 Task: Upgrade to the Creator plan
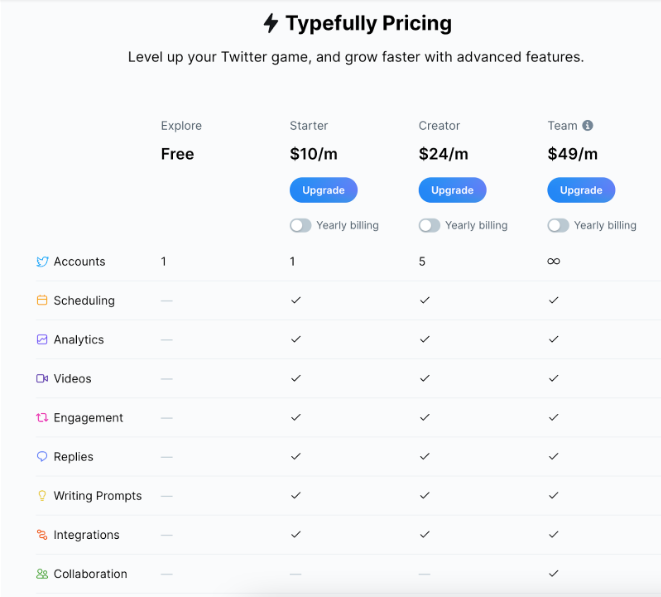coord(452,190)
